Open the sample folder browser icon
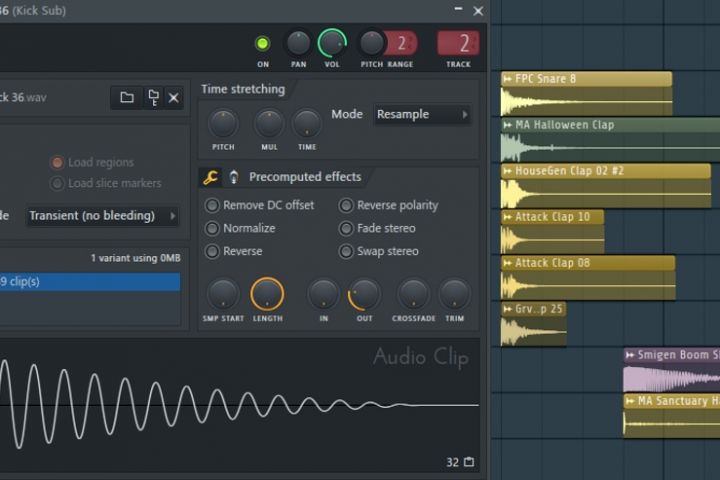 tap(127, 97)
